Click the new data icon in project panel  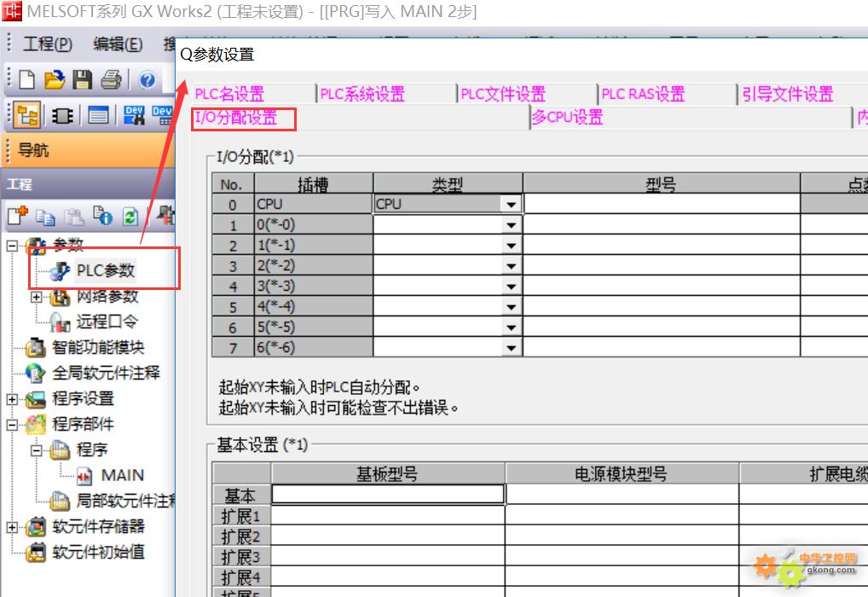click(19, 217)
